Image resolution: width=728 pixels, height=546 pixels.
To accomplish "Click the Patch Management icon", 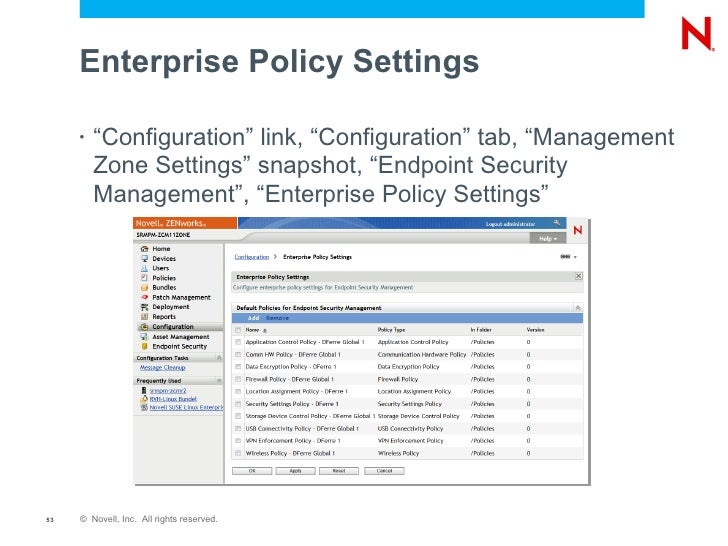I will pyautogui.click(x=144, y=297).
